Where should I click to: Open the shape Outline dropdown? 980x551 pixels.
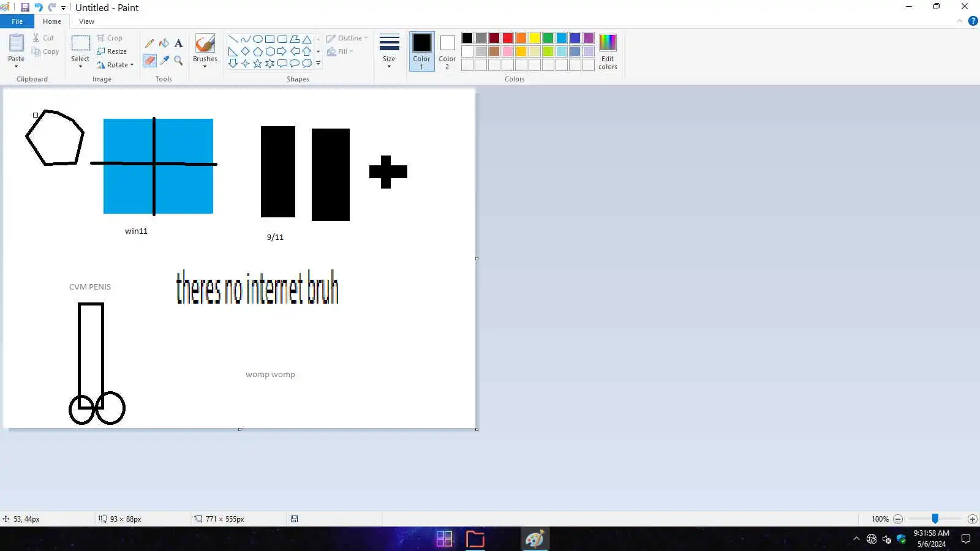tap(347, 38)
